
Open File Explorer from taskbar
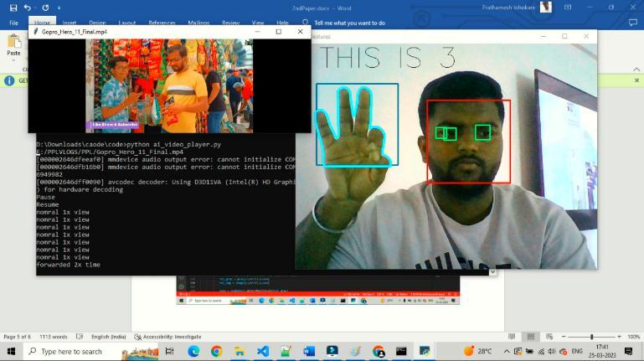240,351
